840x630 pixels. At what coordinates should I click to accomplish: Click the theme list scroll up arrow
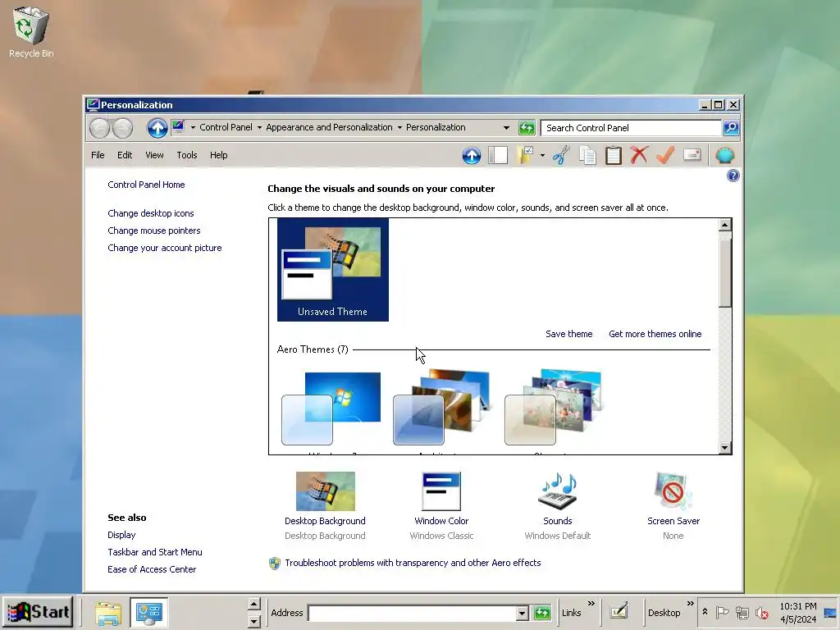(x=725, y=225)
